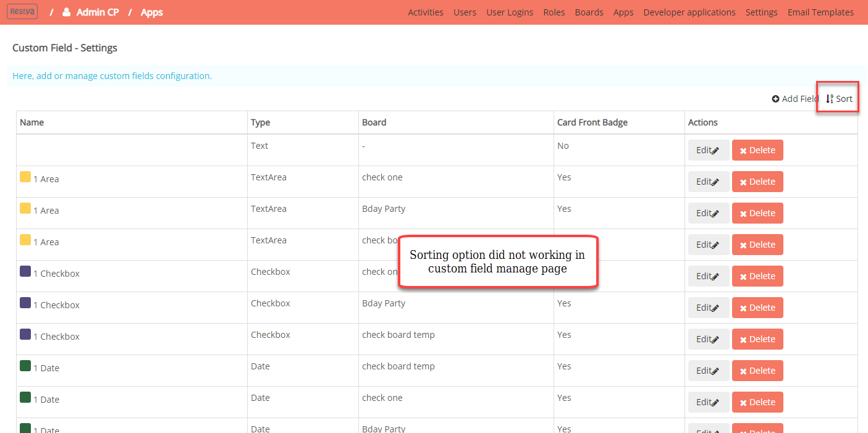Open the Admin CP breadcrumb link

pyautogui.click(x=99, y=11)
